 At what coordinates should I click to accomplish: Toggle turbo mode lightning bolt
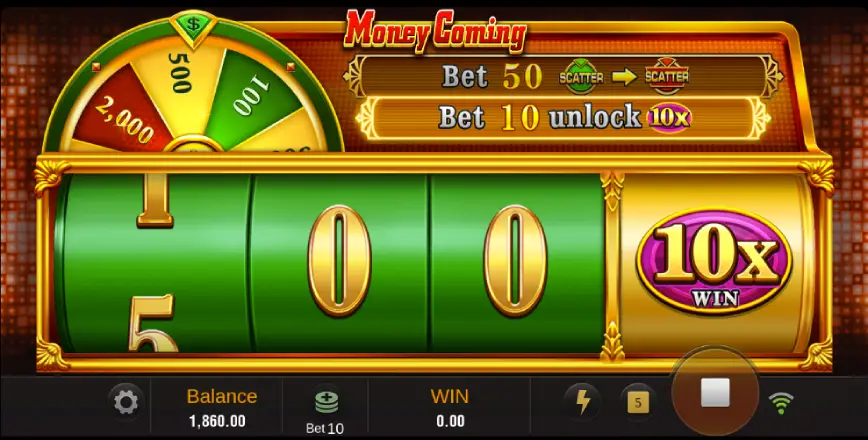(x=582, y=401)
